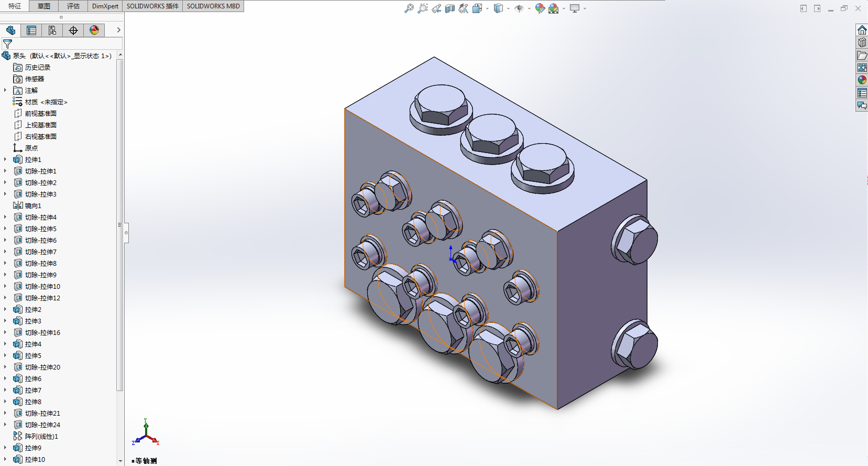
Task: Open the ConfigurationManager tab
Action: click(52, 30)
